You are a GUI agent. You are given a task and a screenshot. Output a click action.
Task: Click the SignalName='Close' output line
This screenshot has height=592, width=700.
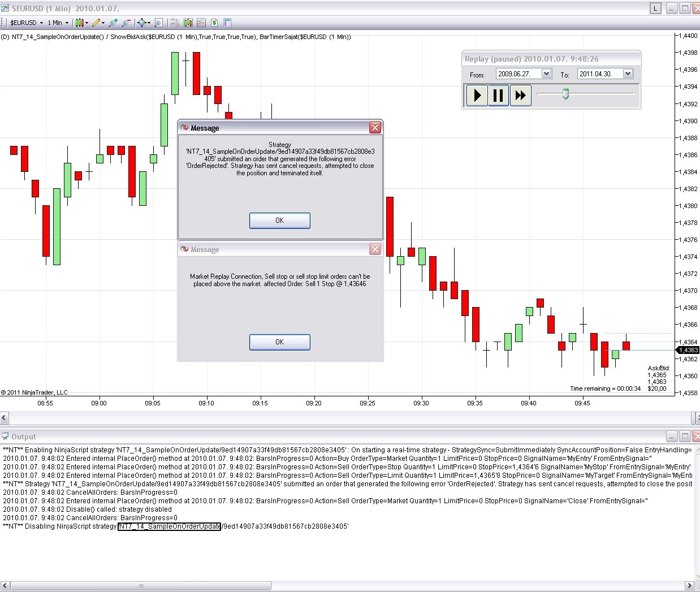click(x=325, y=500)
